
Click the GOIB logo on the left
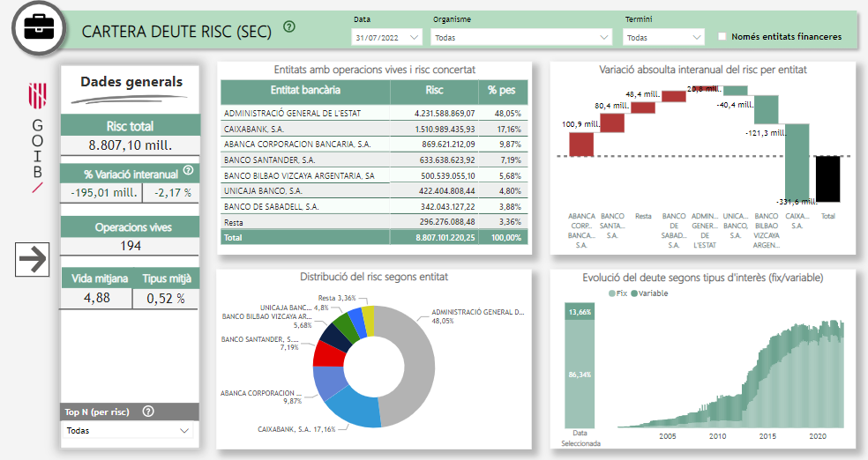(x=37, y=137)
